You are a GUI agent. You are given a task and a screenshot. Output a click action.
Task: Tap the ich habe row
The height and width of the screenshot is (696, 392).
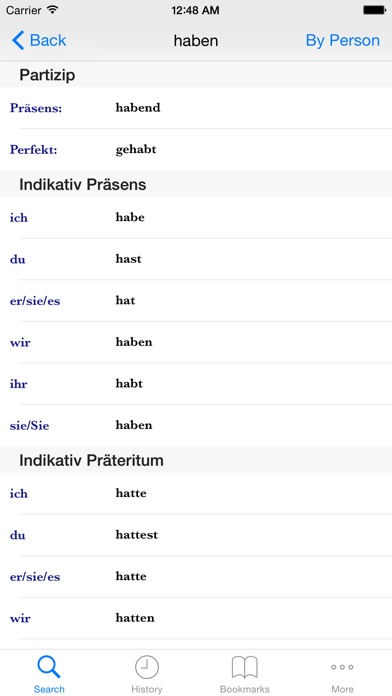196,218
